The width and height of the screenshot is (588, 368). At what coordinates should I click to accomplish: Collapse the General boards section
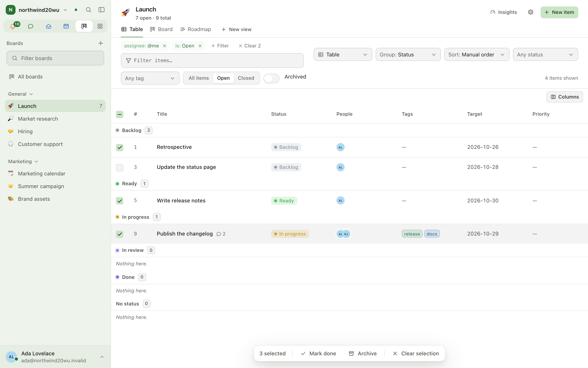click(20, 94)
